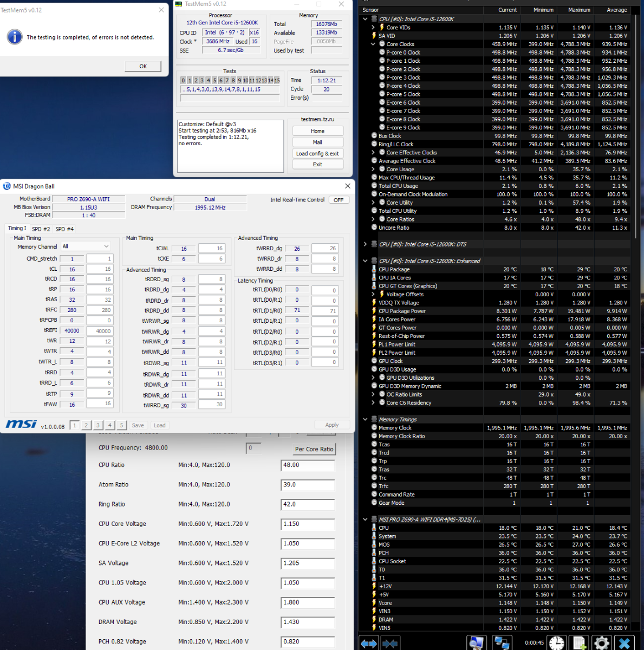Open HWiNFO settings gear icon

(602, 643)
